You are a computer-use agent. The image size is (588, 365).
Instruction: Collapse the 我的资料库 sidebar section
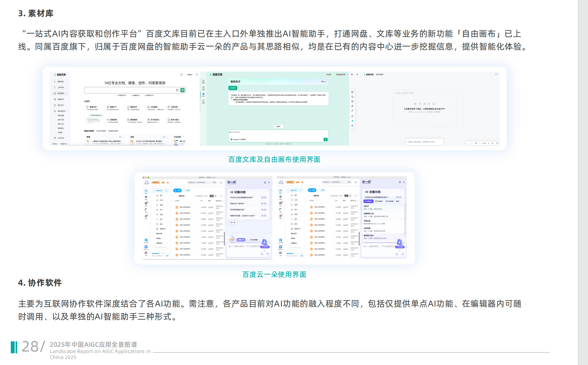pyautogui.click(x=66, y=111)
